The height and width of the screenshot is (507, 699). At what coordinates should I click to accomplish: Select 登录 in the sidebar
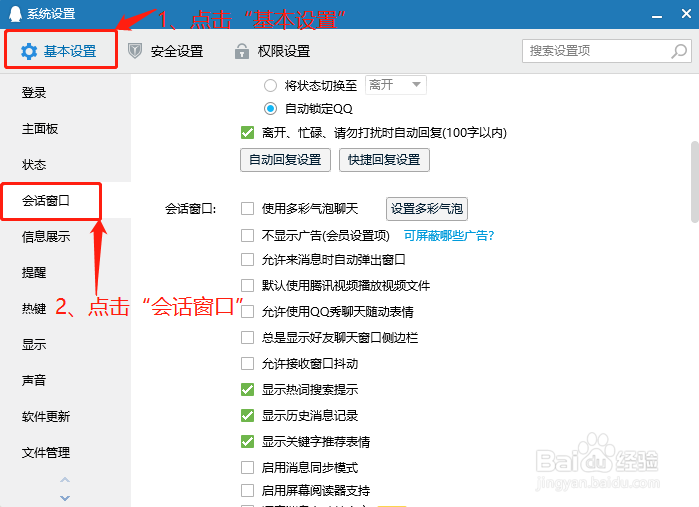pos(34,93)
